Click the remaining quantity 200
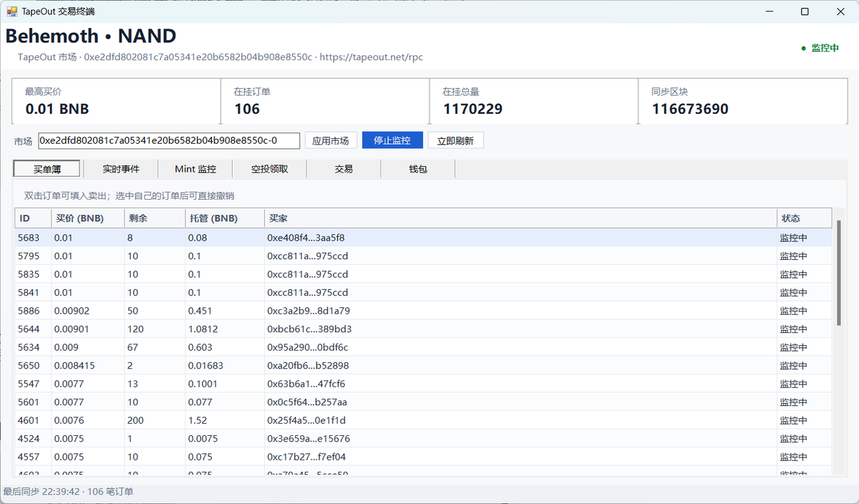Screen dimensions: 859x504 coord(135,420)
